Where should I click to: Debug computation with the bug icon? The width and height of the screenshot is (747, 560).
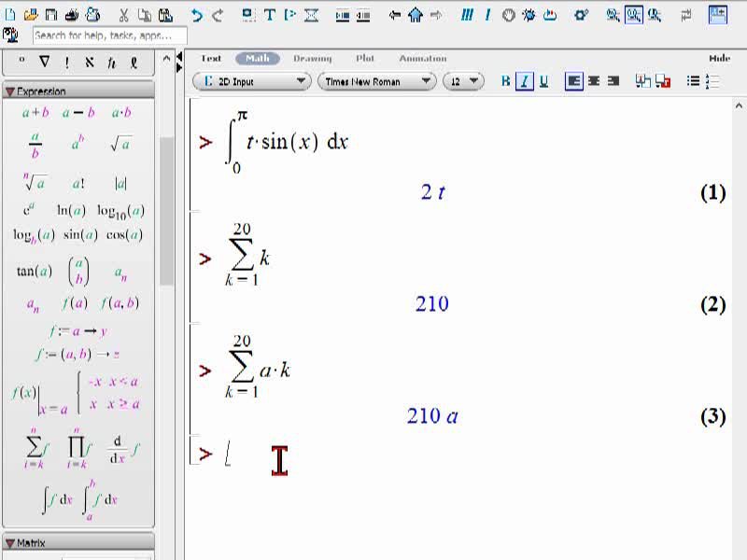point(529,15)
